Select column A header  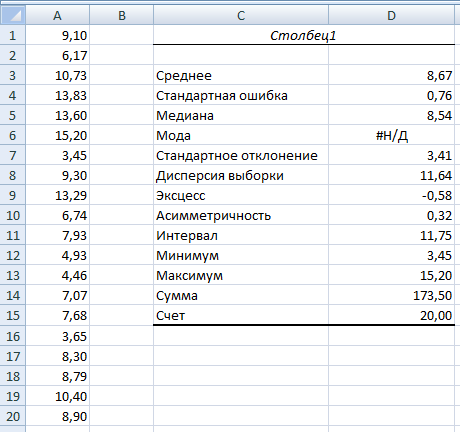pyautogui.click(x=57, y=15)
